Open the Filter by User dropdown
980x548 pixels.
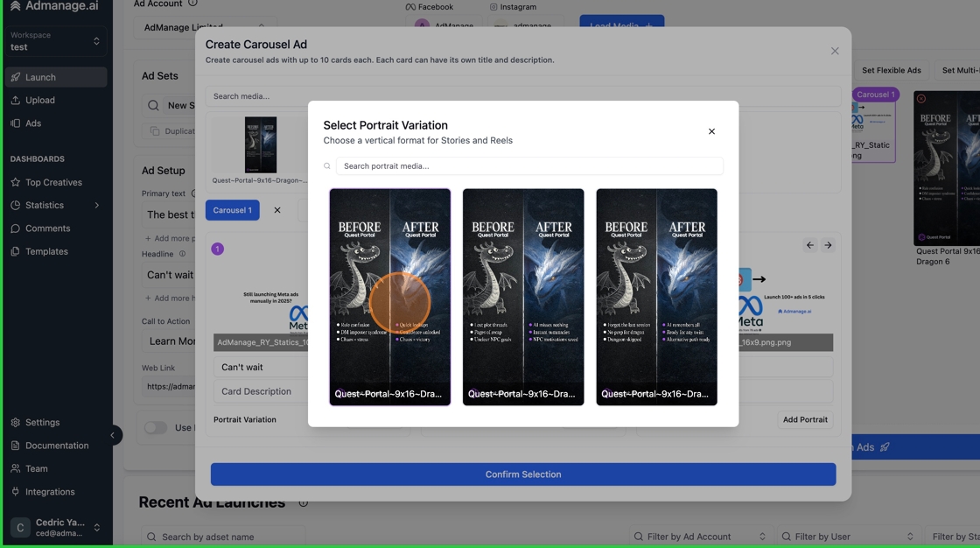click(x=848, y=537)
